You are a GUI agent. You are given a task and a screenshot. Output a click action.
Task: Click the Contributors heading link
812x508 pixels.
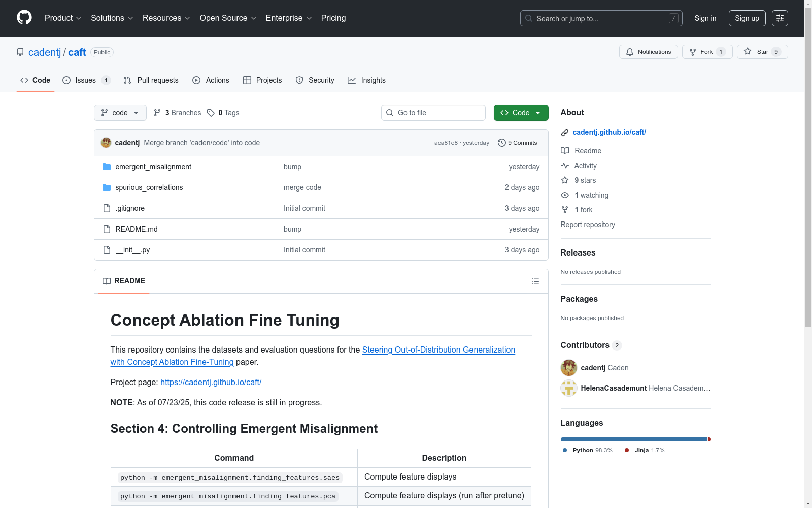click(591, 345)
